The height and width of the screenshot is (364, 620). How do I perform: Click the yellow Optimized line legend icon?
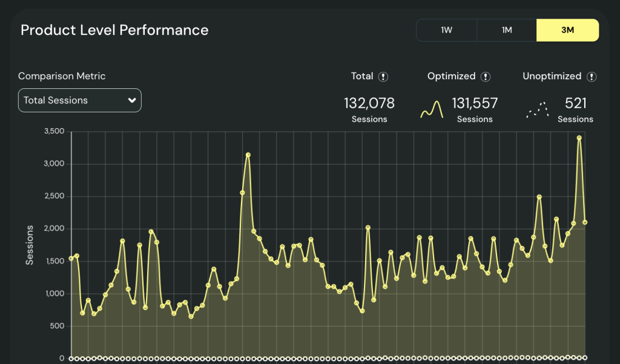click(x=432, y=109)
